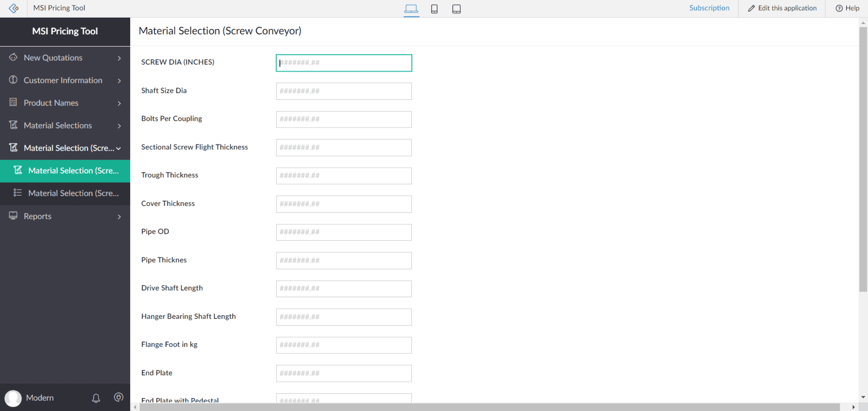Expand Customer Information chevron
Screen dimensions: 868x411
[x=119, y=81]
